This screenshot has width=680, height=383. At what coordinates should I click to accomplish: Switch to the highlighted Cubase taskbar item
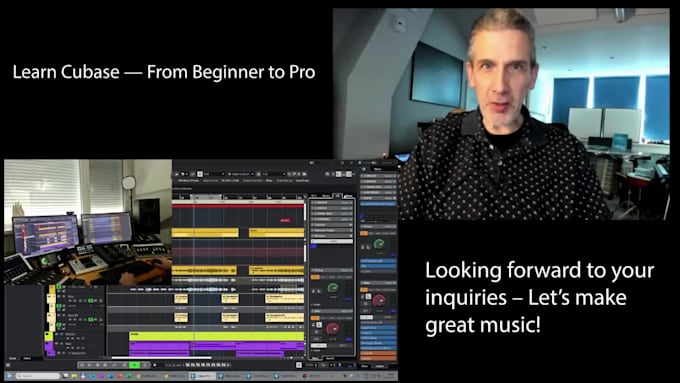[x=202, y=376]
